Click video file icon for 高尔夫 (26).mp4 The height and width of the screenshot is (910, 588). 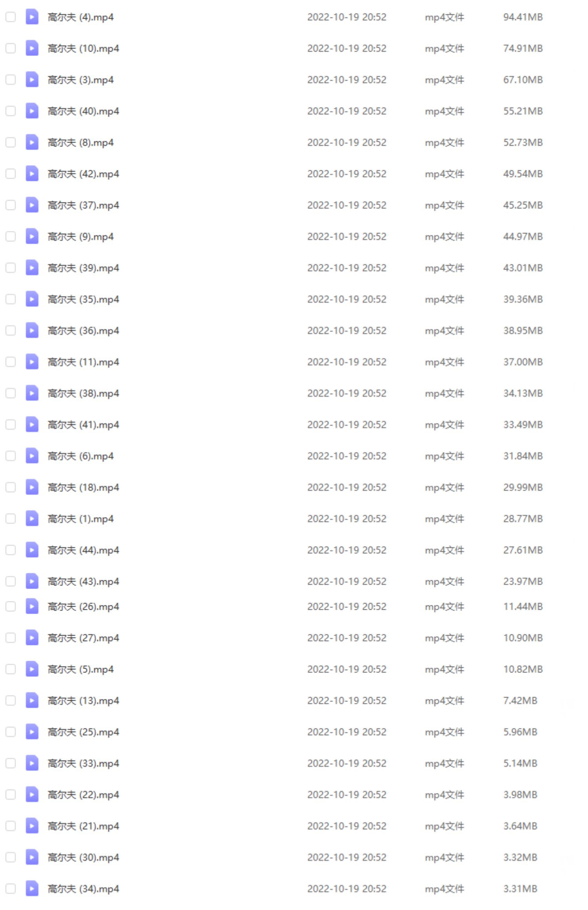(x=32, y=606)
